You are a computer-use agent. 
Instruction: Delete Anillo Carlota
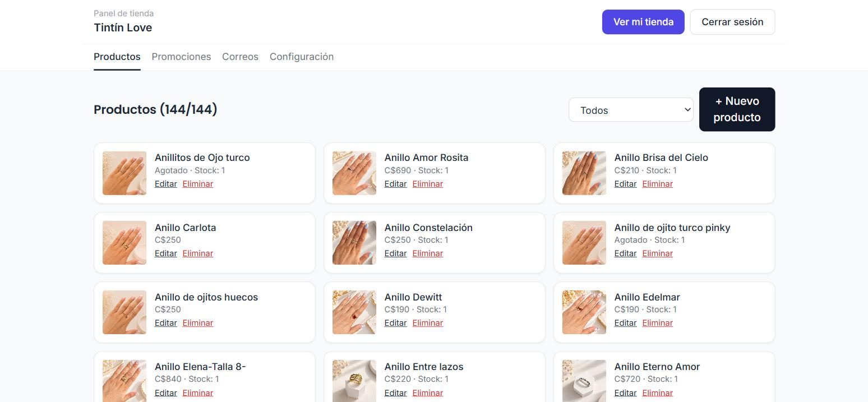pyautogui.click(x=197, y=253)
